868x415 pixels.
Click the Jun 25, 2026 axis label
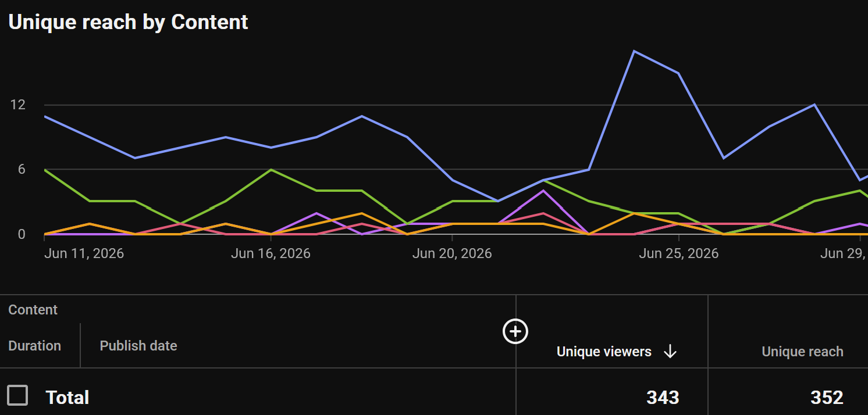[x=678, y=254]
